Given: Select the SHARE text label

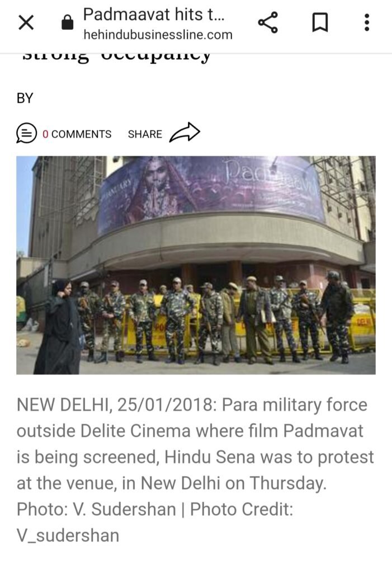Looking at the screenshot, I should coord(145,134).
